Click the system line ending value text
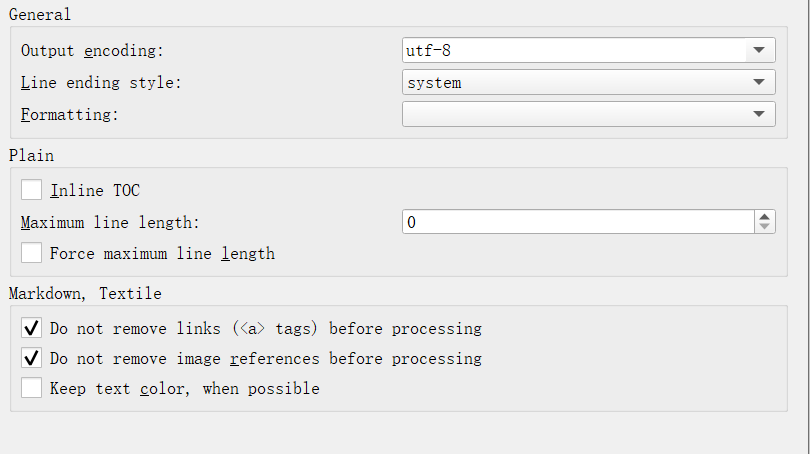The width and height of the screenshot is (810, 454). coord(434,82)
